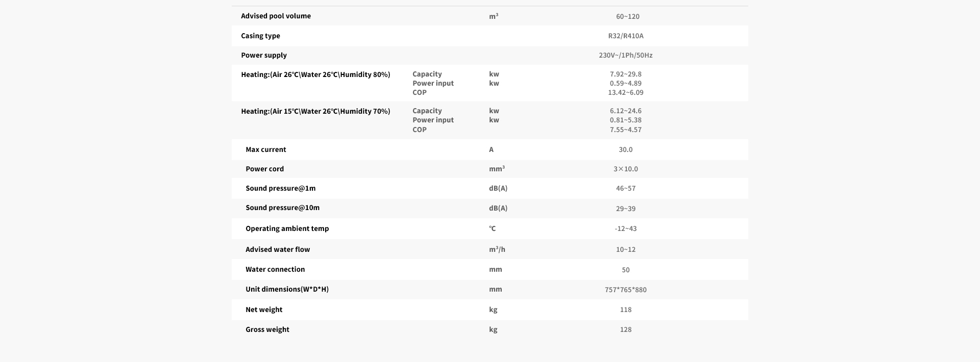Select the 7.92~29.8 capacity value
The height and width of the screenshot is (362, 980).
[x=626, y=74]
